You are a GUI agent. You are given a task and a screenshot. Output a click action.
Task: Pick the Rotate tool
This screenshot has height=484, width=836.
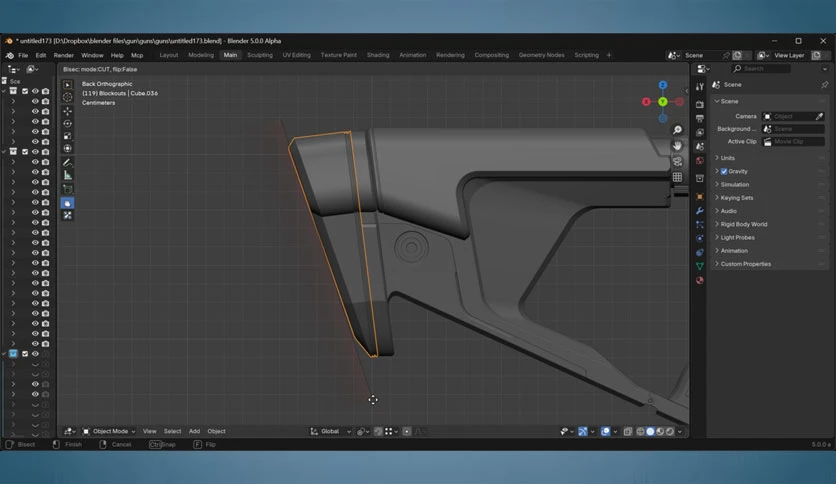click(x=68, y=124)
